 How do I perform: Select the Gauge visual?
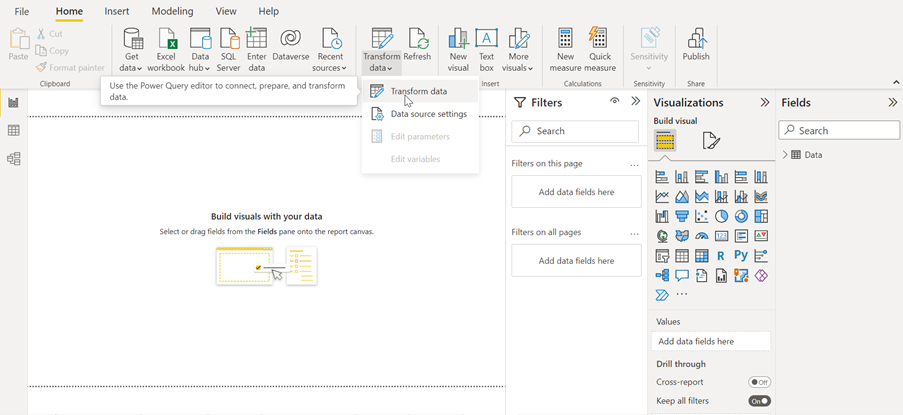(701, 236)
